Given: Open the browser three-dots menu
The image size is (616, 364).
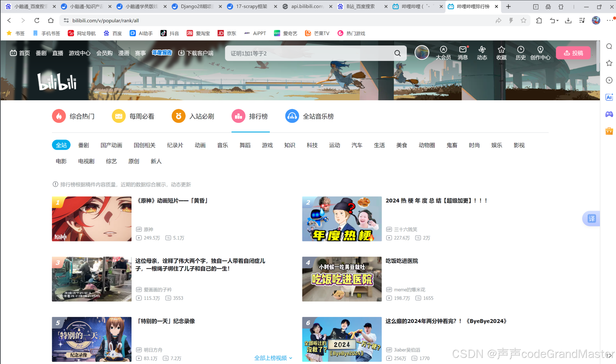Looking at the screenshot, I should pyautogui.click(x=610, y=20).
